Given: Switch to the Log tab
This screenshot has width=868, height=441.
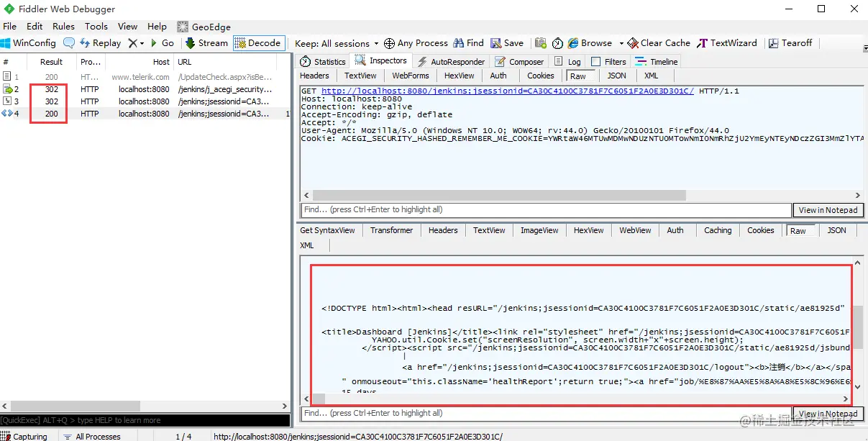Looking at the screenshot, I should click(x=567, y=62).
